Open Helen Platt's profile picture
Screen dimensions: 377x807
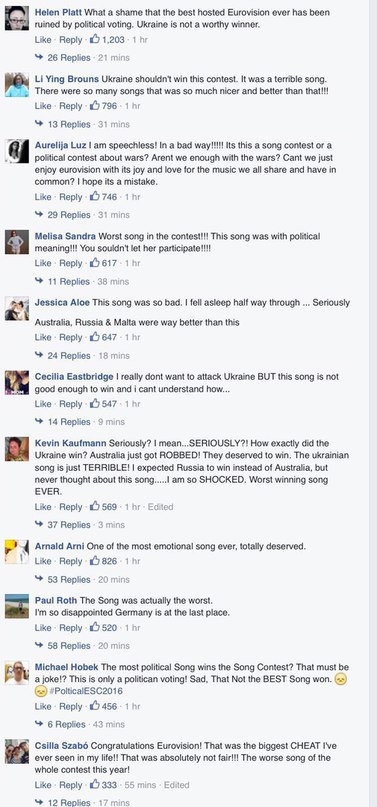pos(17,18)
